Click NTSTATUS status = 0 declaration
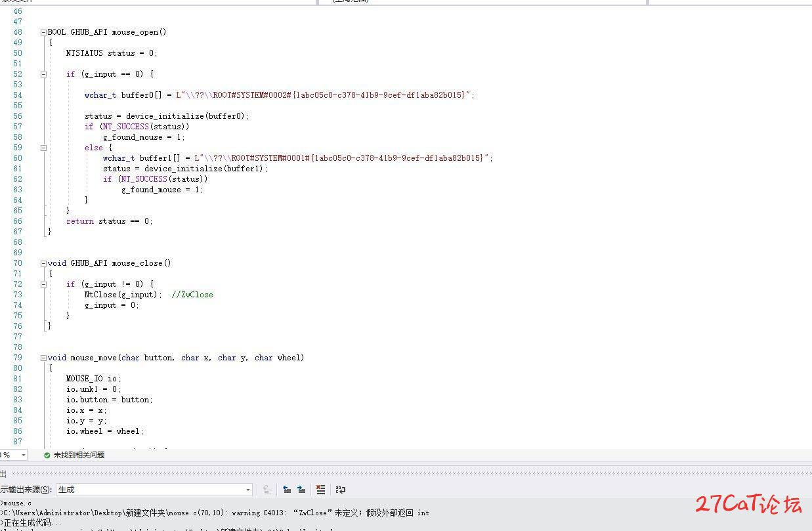 (112, 53)
